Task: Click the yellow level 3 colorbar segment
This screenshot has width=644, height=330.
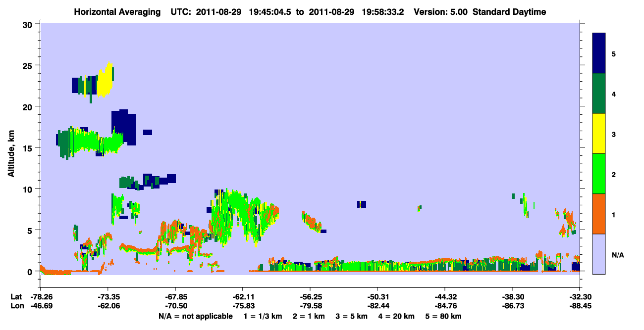Action: tap(599, 134)
